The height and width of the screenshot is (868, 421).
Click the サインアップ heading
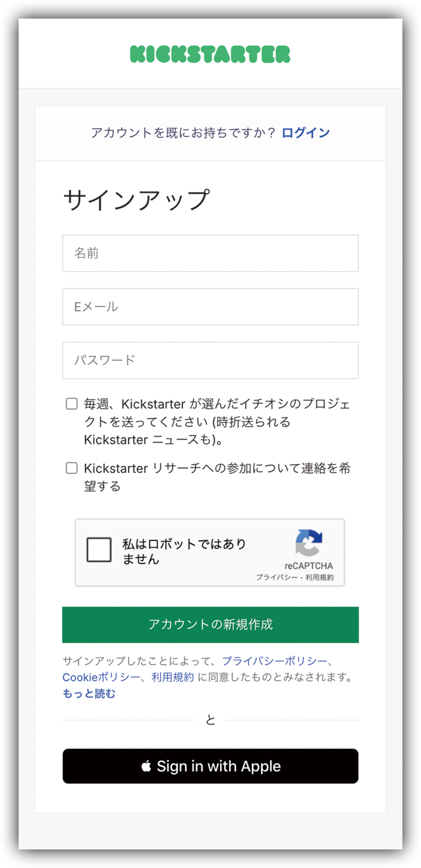(x=136, y=200)
